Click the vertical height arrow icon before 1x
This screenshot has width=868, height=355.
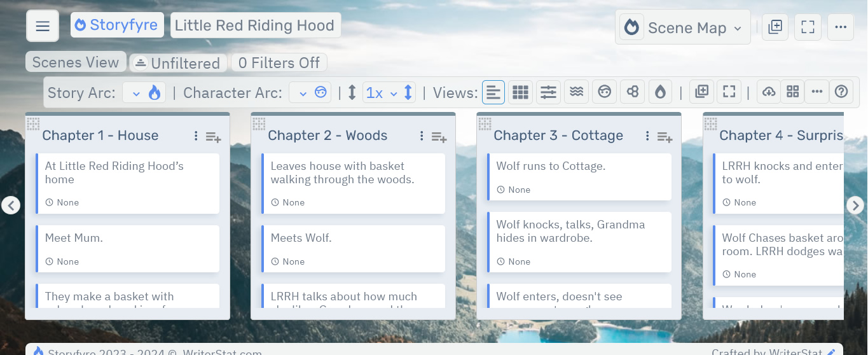[352, 93]
